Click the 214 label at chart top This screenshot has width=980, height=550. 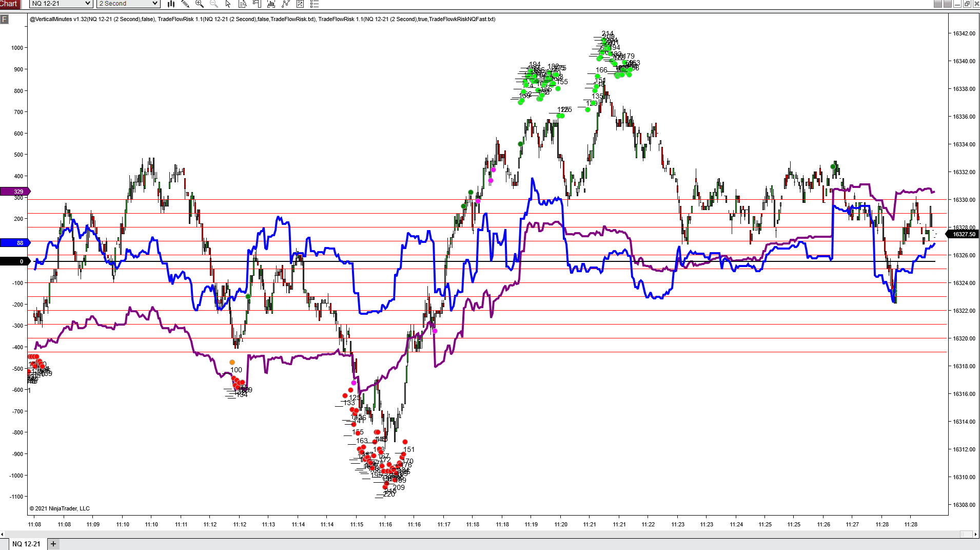(x=607, y=34)
